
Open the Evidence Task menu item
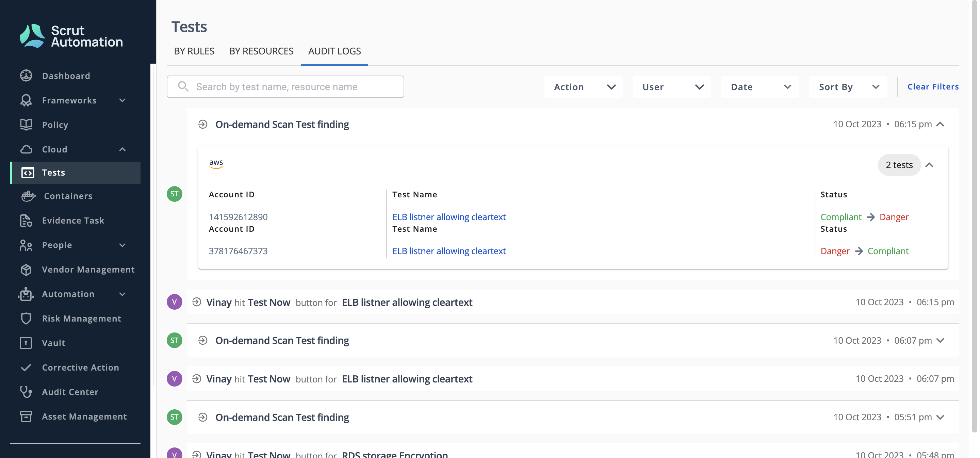click(x=73, y=220)
